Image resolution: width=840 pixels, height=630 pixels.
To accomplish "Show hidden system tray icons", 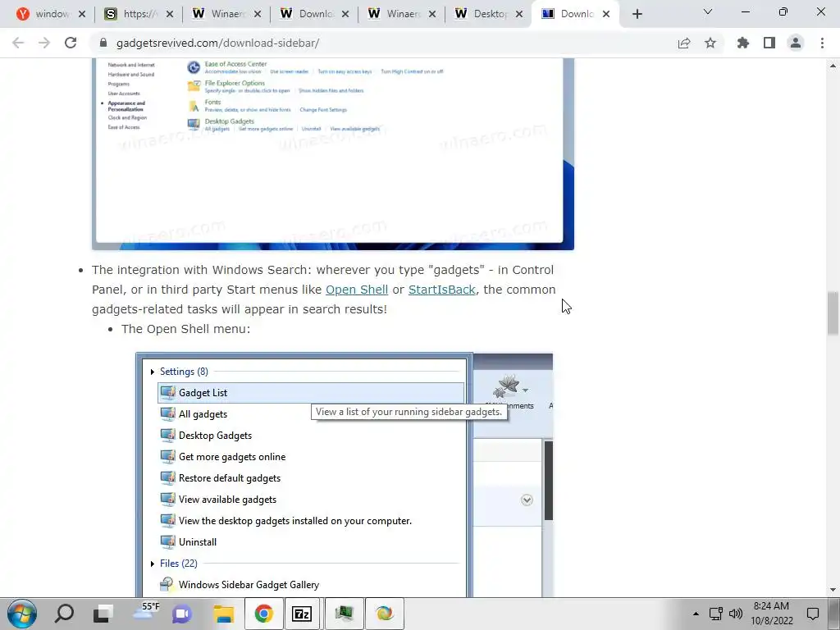I will tap(696, 614).
